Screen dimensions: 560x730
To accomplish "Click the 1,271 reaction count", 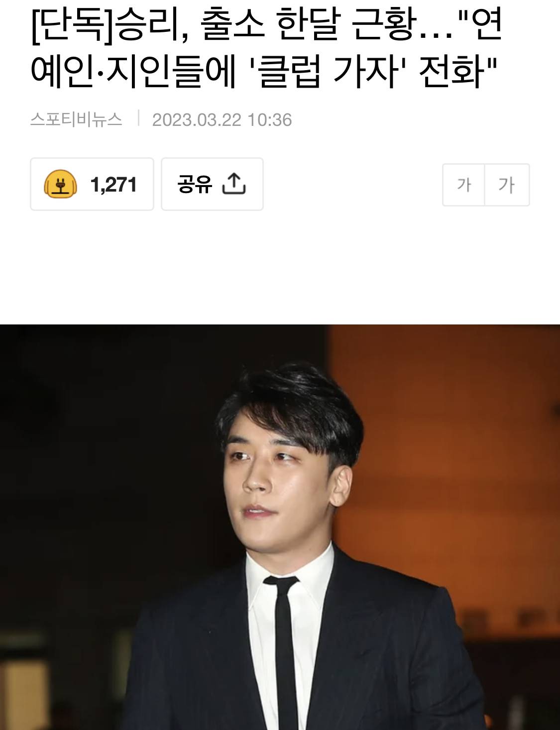I will [113, 185].
